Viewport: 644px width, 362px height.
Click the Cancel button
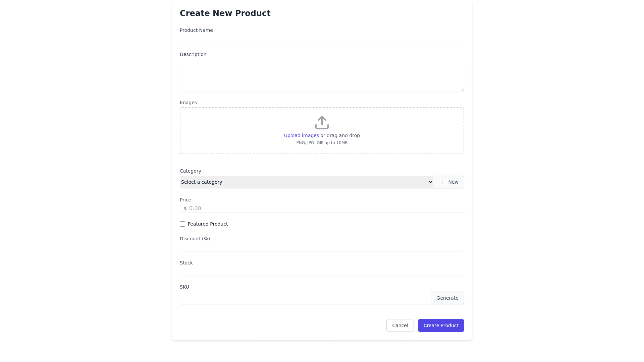coord(400,325)
